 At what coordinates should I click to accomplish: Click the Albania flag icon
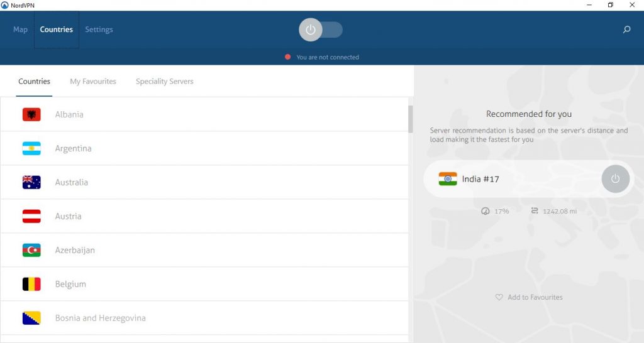tap(31, 114)
